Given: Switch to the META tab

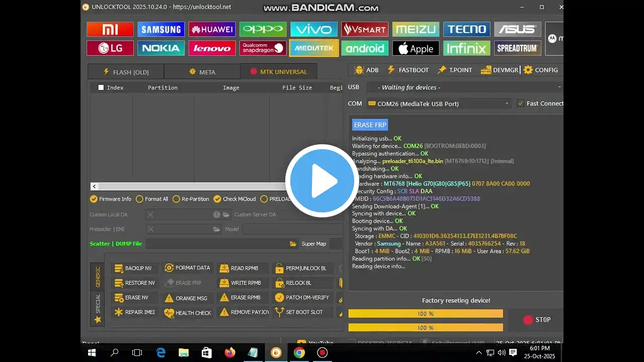Looking at the screenshot, I should coord(202,72).
